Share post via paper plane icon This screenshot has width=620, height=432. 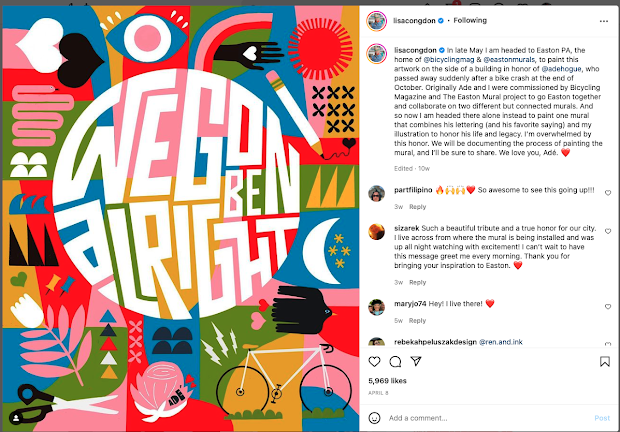[416, 361]
